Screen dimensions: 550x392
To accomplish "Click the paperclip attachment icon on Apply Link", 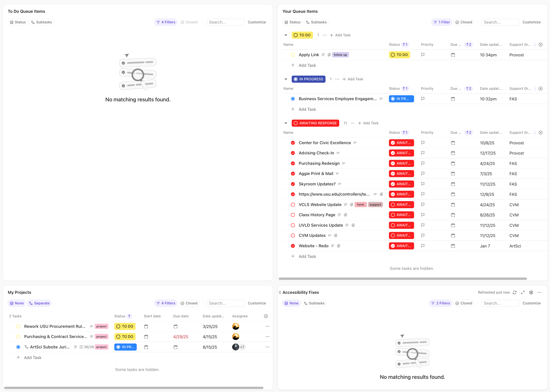I will 329,55.
